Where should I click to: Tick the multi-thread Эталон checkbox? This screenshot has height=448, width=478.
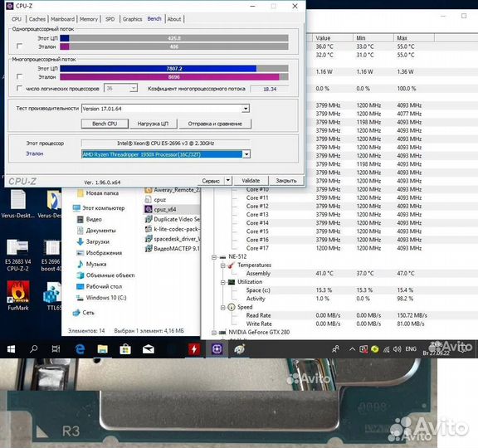pyautogui.click(x=19, y=76)
